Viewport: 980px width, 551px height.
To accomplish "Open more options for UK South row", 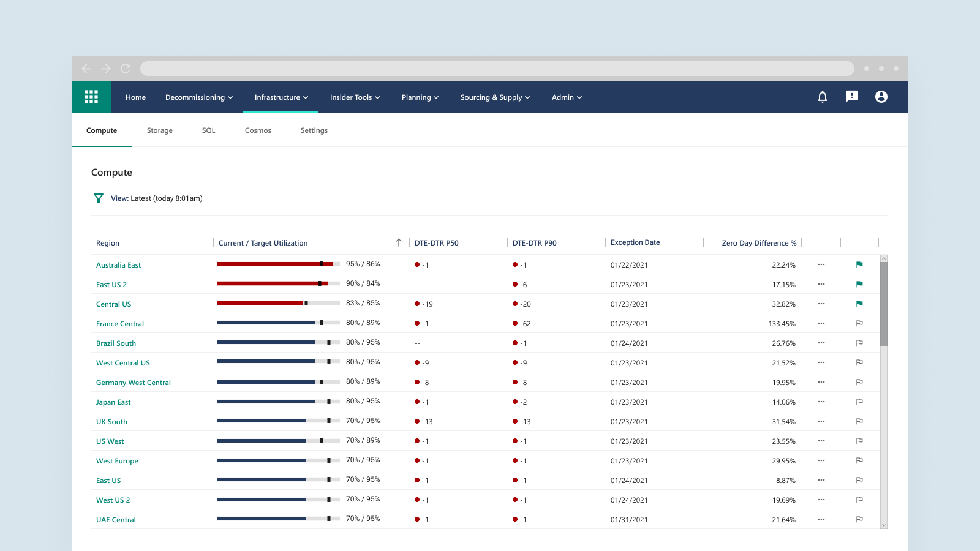I will [x=821, y=421].
